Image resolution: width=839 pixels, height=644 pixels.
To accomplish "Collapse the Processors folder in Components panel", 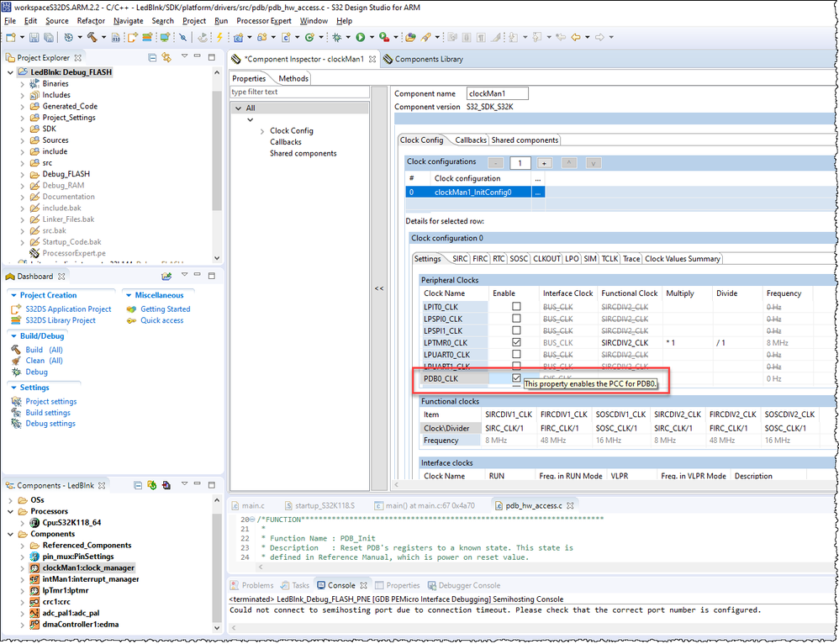I will point(10,511).
